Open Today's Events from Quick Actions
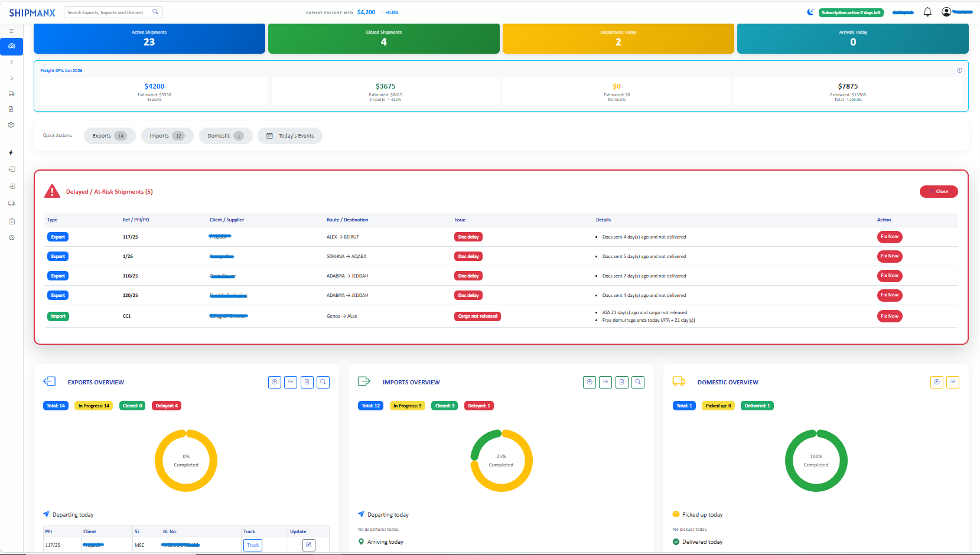Viewport: 980px width, 555px height. pos(290,135)
